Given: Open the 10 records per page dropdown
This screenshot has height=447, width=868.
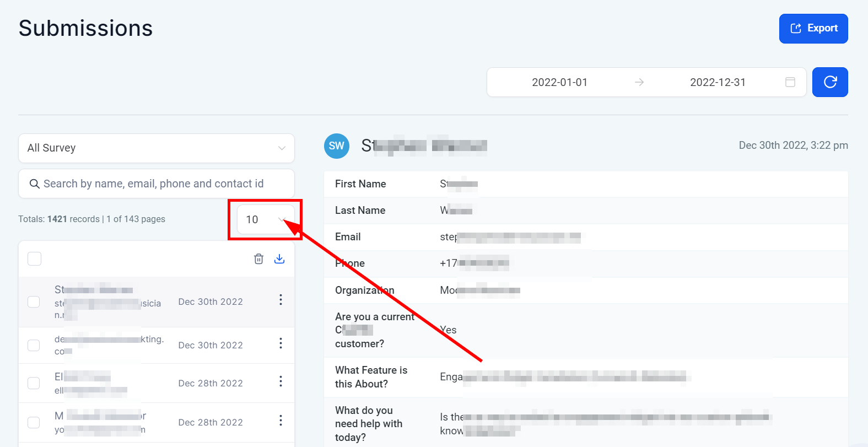Looking at the screenshot, I should tap(266, 219).
